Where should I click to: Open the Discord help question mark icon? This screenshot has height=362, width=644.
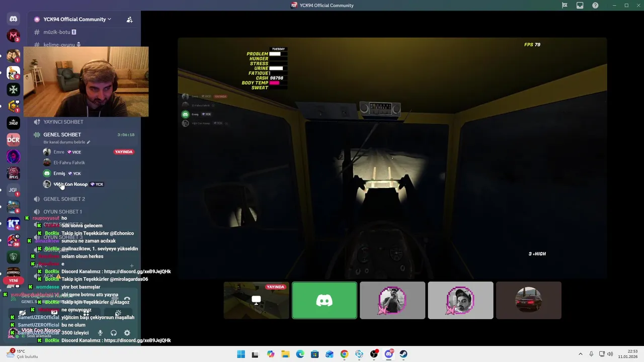(x=596, y=6)
